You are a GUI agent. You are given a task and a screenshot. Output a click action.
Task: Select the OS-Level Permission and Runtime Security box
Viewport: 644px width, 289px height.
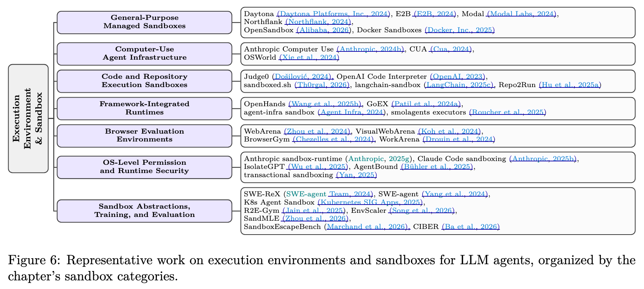tap(144, 167)
